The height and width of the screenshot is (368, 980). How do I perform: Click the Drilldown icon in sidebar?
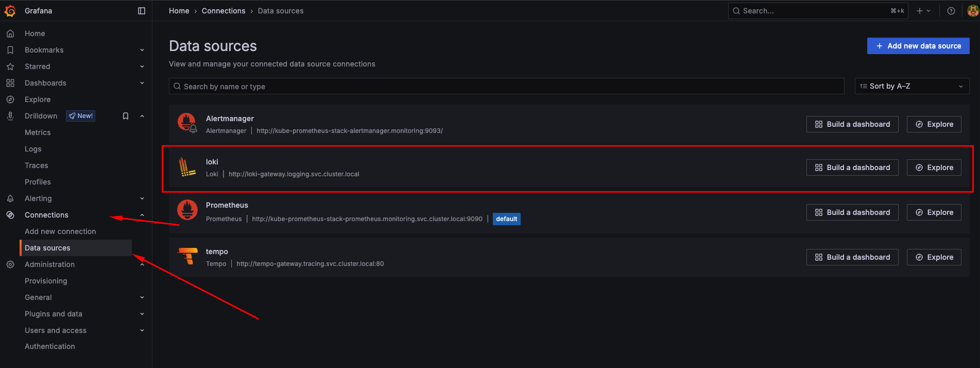coord(10,116)
